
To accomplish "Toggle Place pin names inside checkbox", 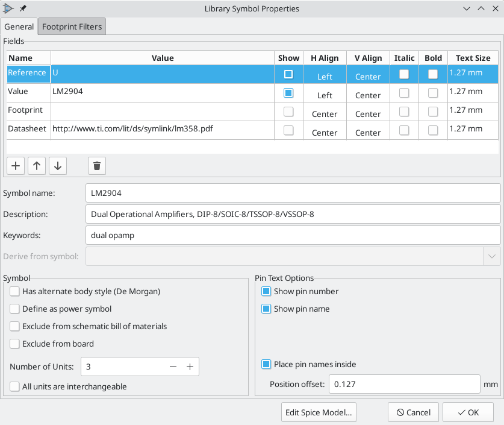I will pos(266,364).
